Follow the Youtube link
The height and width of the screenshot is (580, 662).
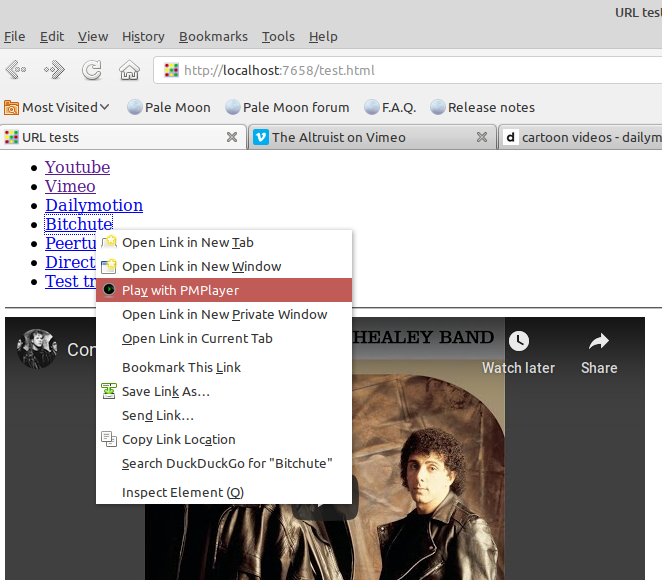tap(78, 167)
